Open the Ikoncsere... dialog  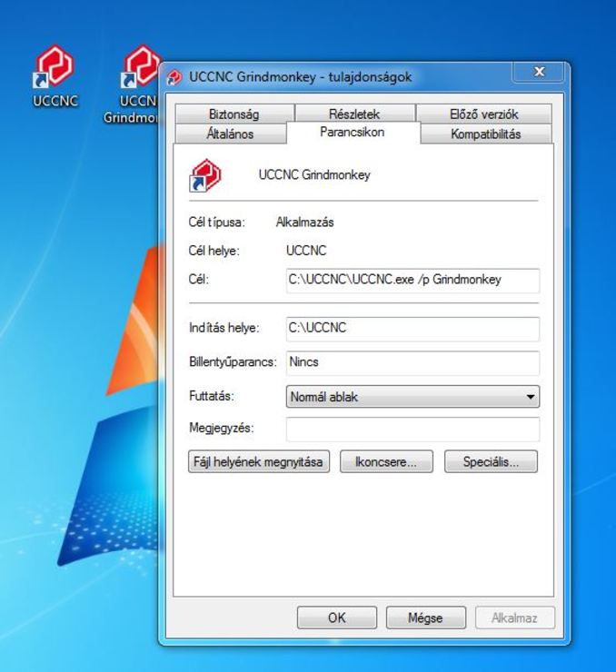coord(386,461)
